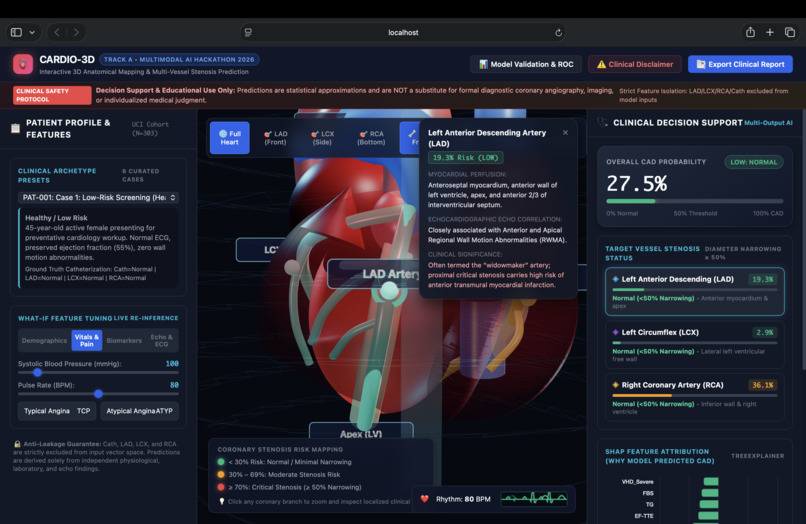Click the LOW: NORMAL status badge
The image size is (806, 524).
point(754,162)
